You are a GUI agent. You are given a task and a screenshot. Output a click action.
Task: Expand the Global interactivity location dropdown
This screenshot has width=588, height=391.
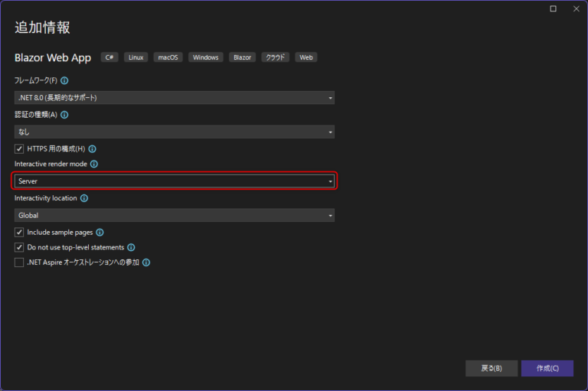(175, 216)
